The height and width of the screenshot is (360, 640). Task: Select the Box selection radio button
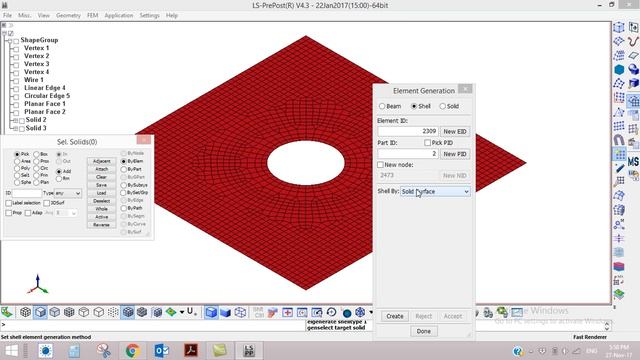36,154
